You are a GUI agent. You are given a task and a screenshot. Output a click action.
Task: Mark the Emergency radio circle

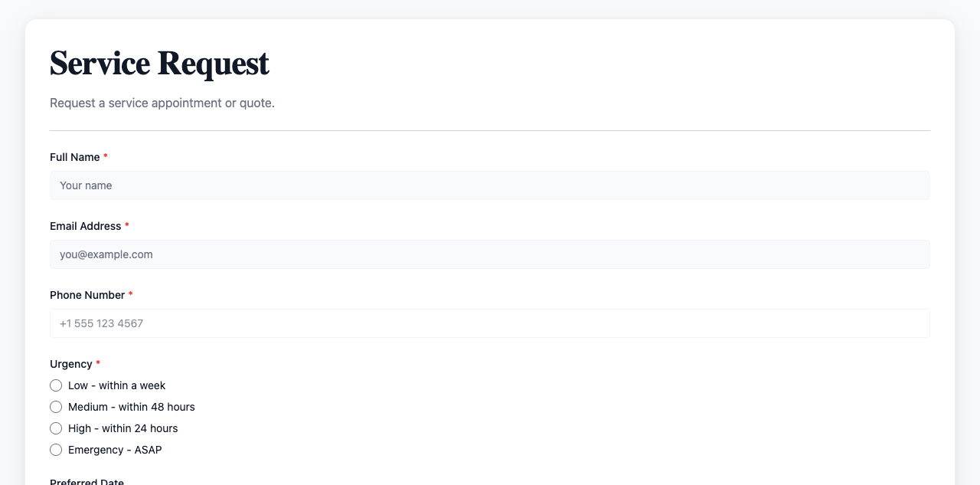56,450
